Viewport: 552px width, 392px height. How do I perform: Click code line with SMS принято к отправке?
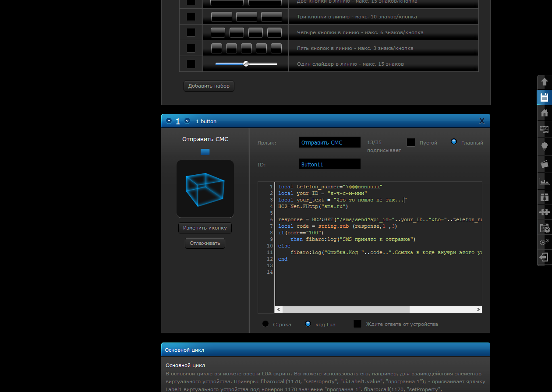pyautogui.click(x=353, y=239)
